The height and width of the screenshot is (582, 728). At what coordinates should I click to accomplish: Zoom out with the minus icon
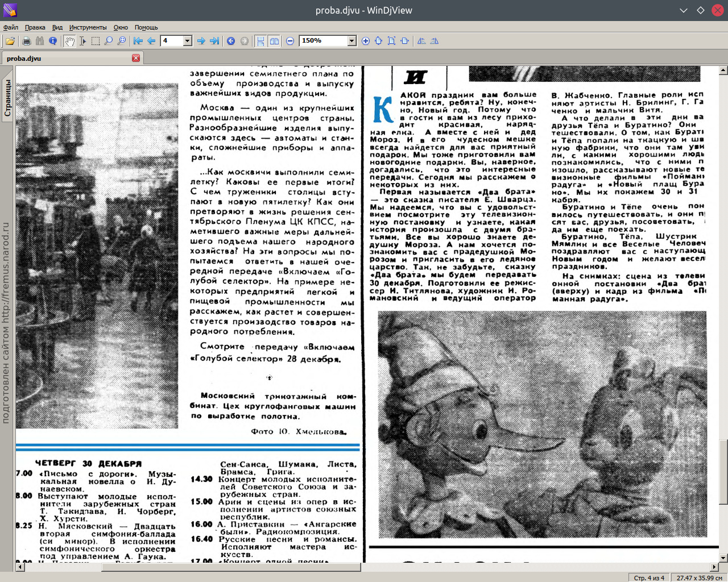tap(290, 41)
